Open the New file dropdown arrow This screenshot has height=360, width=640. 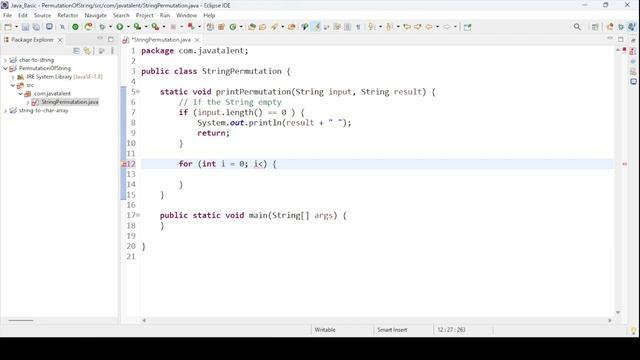coord(16,27)
